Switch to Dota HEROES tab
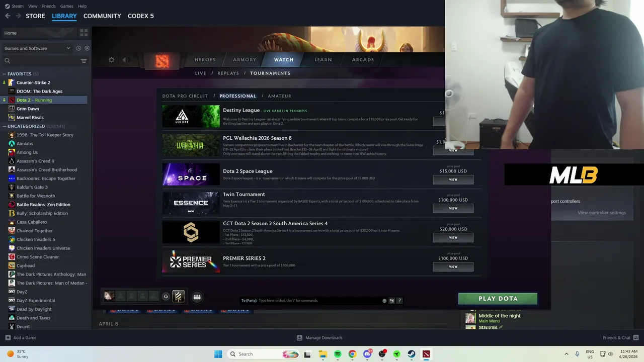 [x=205, y=60]
